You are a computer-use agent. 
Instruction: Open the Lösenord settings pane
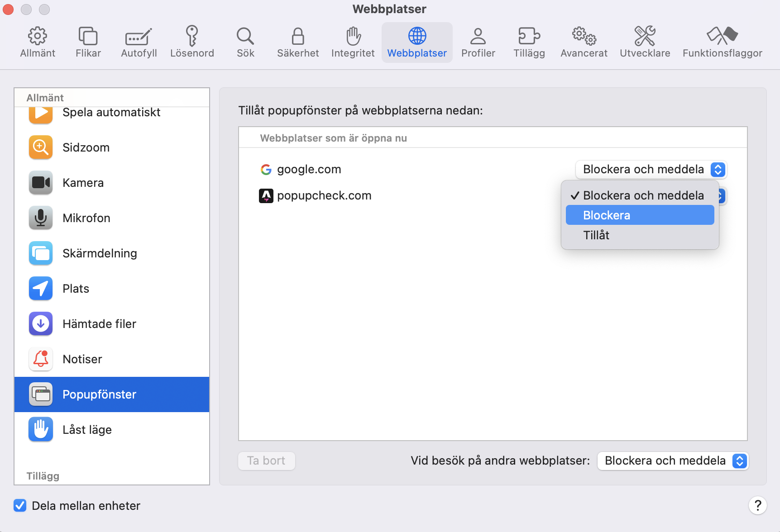[x=192, y=43]
